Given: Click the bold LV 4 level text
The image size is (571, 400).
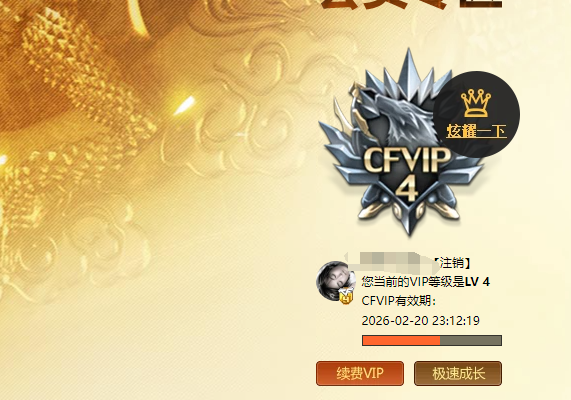Looking at the screenshot, I should coord(477,282).
